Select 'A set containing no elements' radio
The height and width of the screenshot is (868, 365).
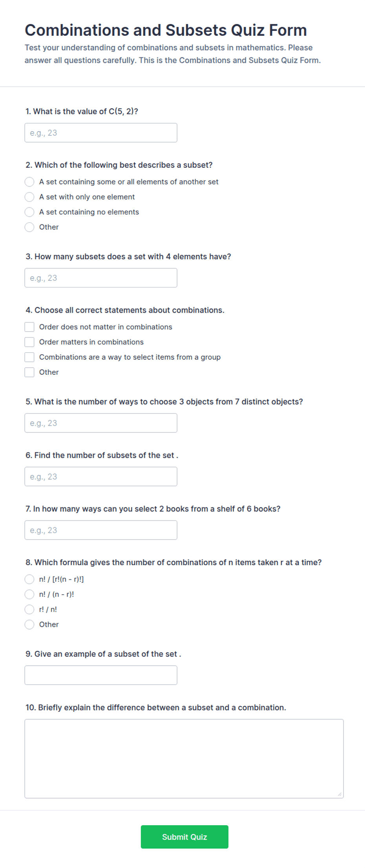pyautogui.click(x=29, y=212)
